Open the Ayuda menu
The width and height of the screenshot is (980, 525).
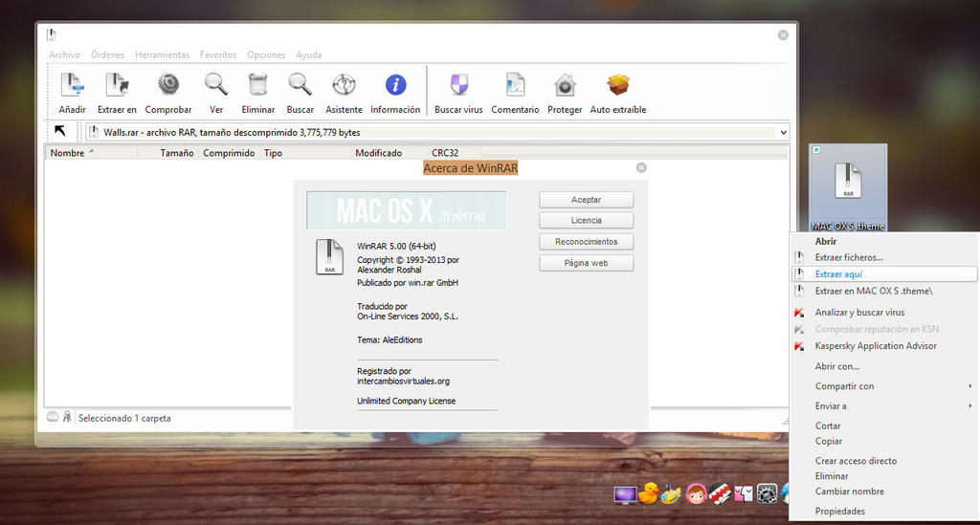pyautogui.click(x=309, y=55)
